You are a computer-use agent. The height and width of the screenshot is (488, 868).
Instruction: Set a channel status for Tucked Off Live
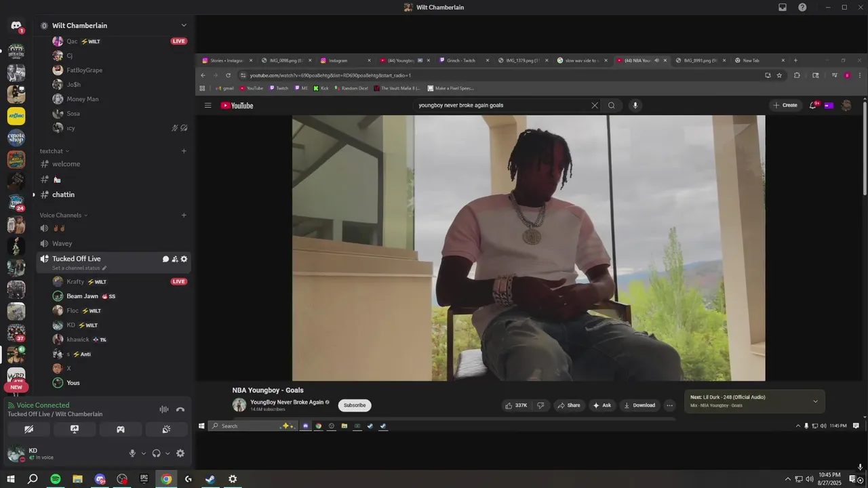[x=79, y=268]
